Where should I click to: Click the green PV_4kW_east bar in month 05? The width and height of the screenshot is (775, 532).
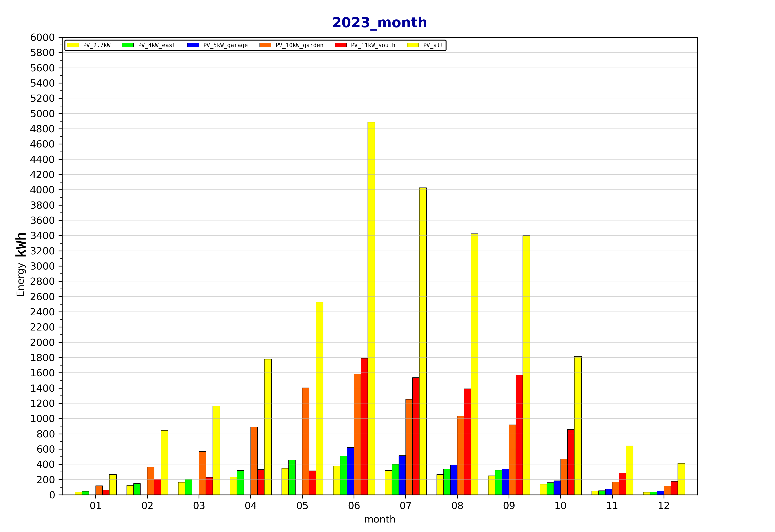tap(292, 477)
